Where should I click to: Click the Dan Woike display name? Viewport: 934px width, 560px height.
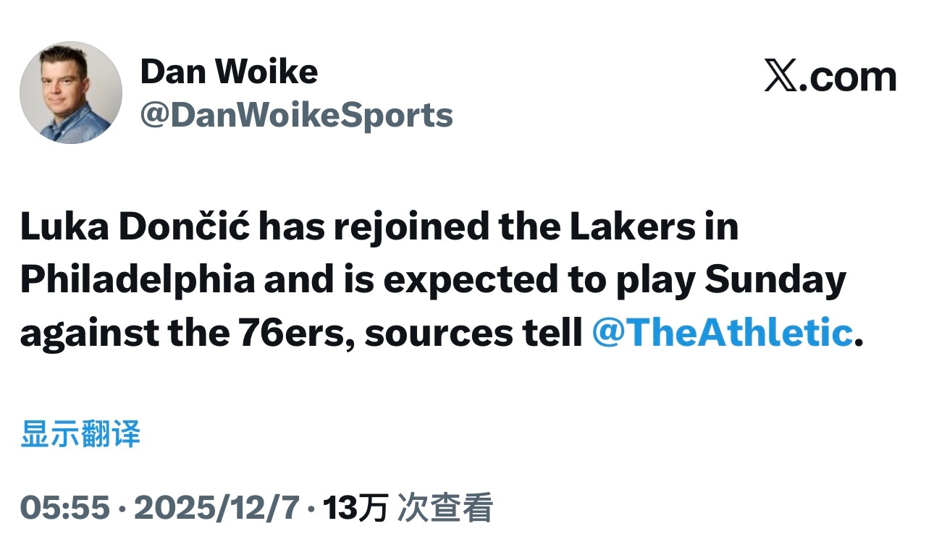tap(230, 71)
